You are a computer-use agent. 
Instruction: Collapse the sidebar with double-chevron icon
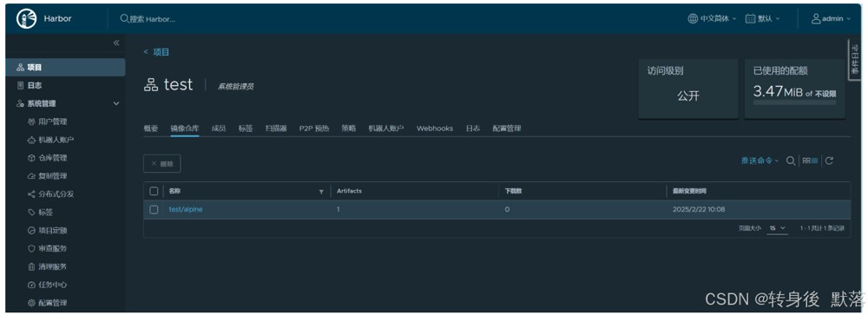click(116, 43)
